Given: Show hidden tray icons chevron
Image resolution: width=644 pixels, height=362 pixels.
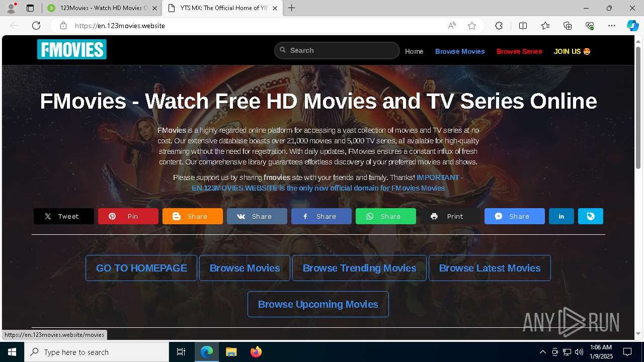Looking at the screenshot, I should pyautogui.click(x=542, y=352).
